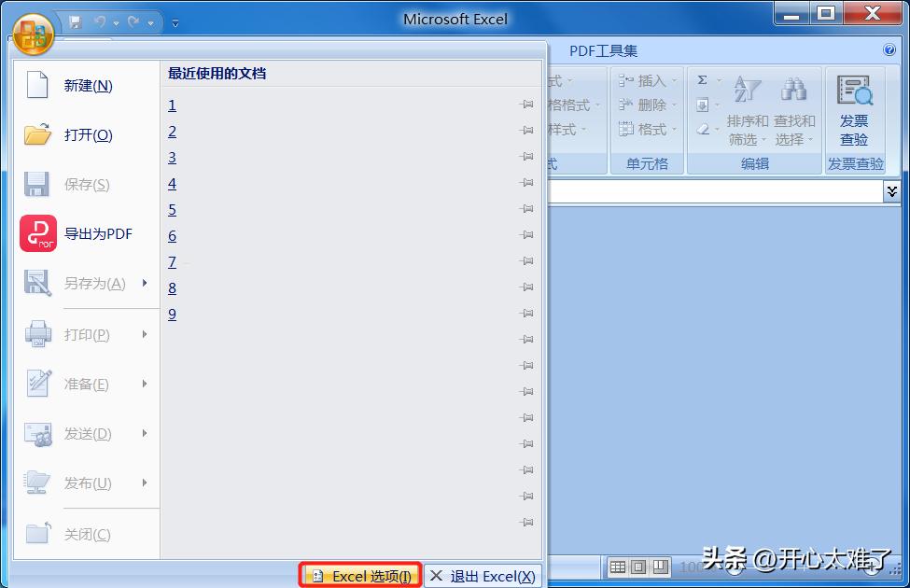910x588 pixels.
Task: Pin recent document 1 to the list
Action: click(x=526, y=105)
